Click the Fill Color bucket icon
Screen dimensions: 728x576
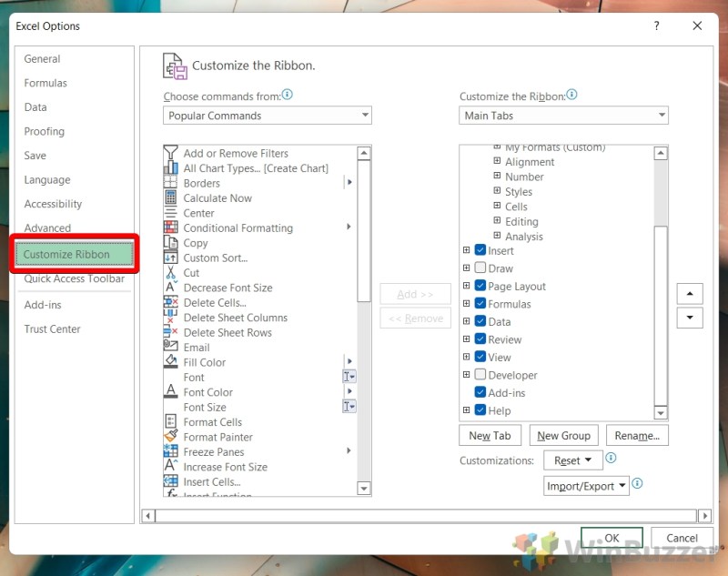[170, 361]
